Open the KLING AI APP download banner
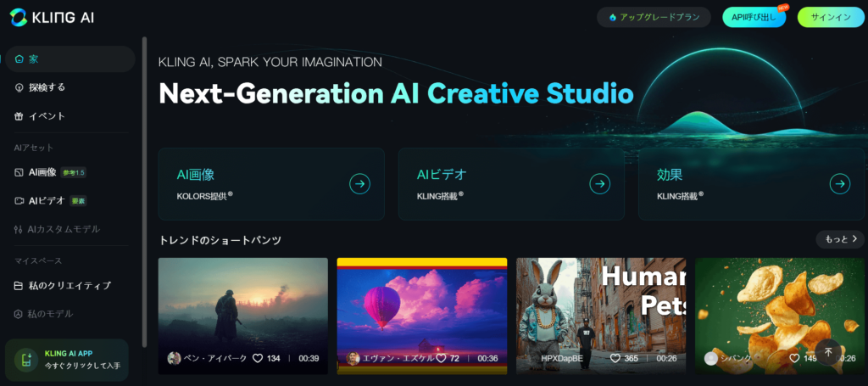 67,360
